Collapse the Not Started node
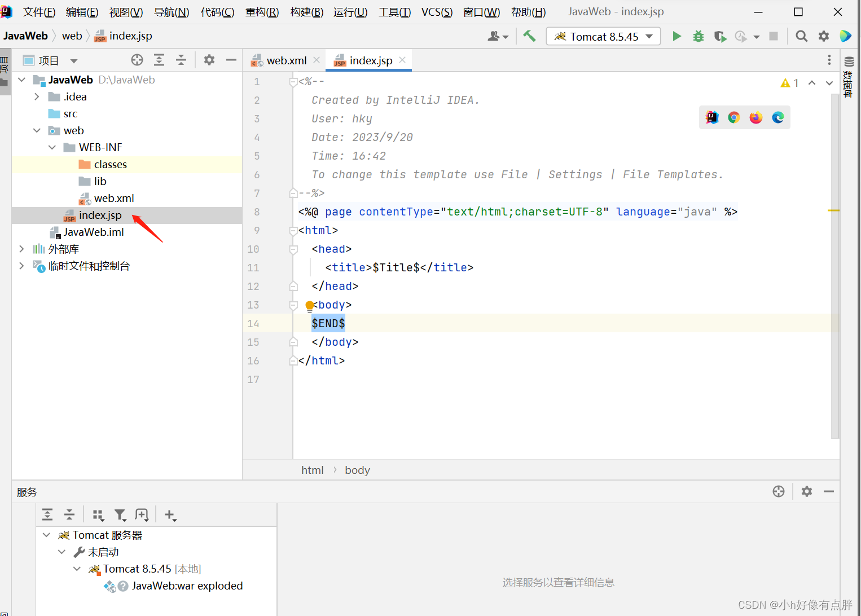861x616 pixels. click(x=61, y=552)
